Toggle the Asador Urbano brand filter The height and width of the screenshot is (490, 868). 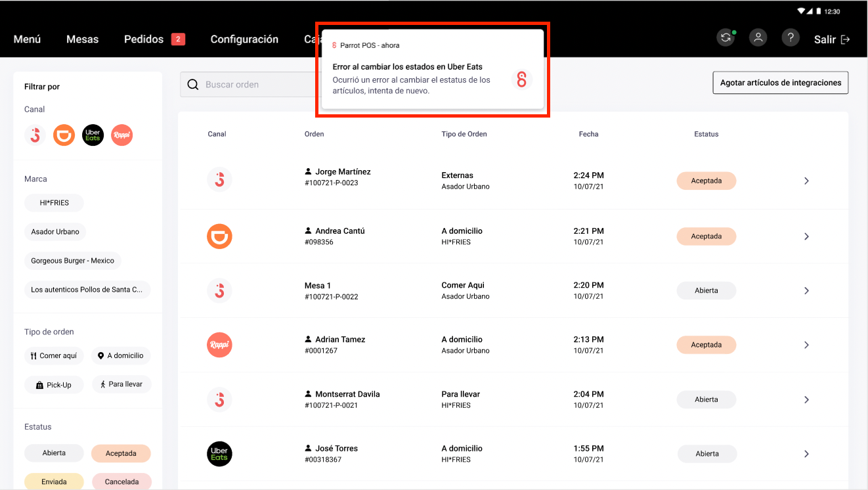pos(55,232)
